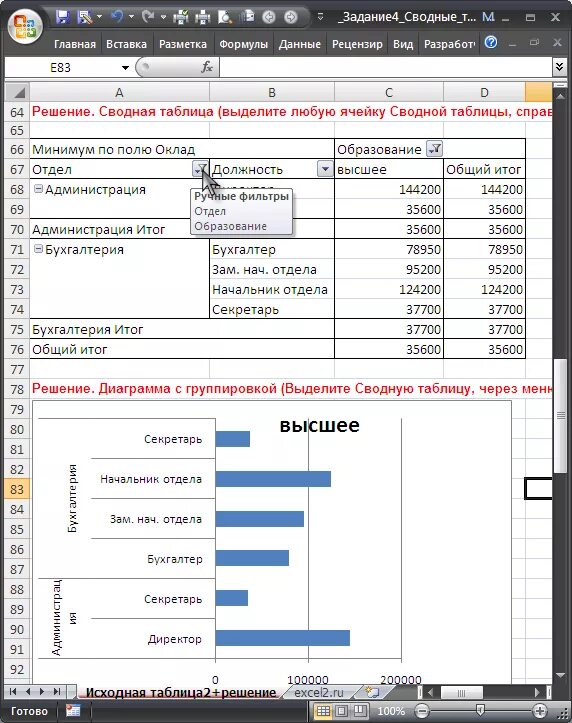572x723 pixels.
Task: Collapse the Администрация group
Action: click(38, 189)
